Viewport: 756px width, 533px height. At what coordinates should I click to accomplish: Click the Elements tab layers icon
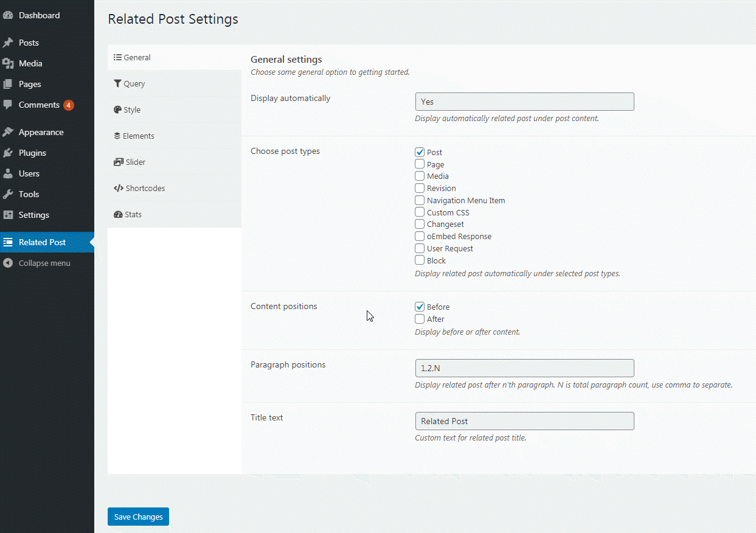(x=117, y=136)
